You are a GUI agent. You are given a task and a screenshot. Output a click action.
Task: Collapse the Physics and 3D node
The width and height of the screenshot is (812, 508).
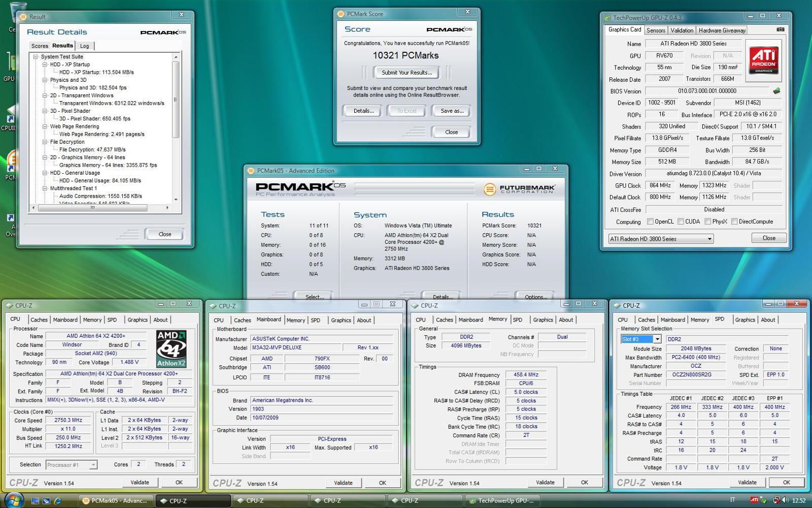point(45,80)
